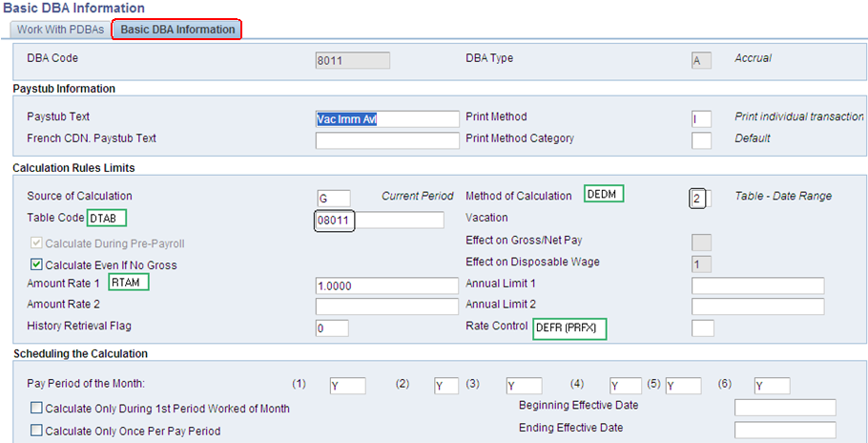Click the 'Table - Date Range' description text

(783, 196)
